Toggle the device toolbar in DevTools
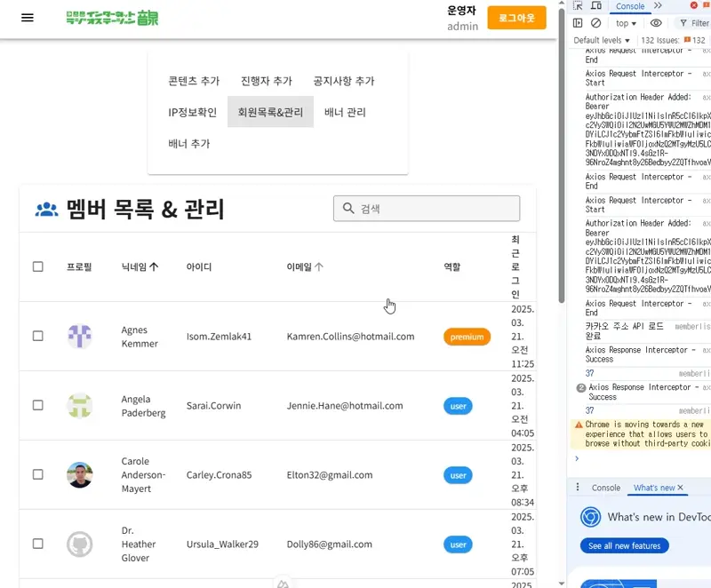 [x=596, y=6]
